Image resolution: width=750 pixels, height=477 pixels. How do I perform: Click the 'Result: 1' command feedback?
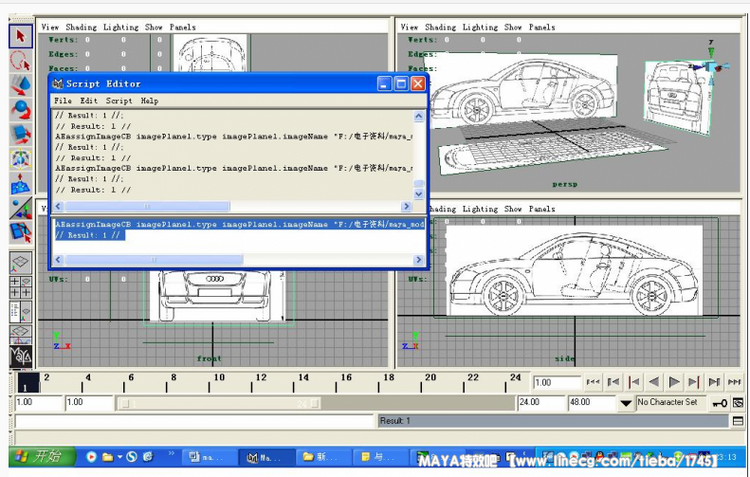pyautogui.click(x=553, y=421)
